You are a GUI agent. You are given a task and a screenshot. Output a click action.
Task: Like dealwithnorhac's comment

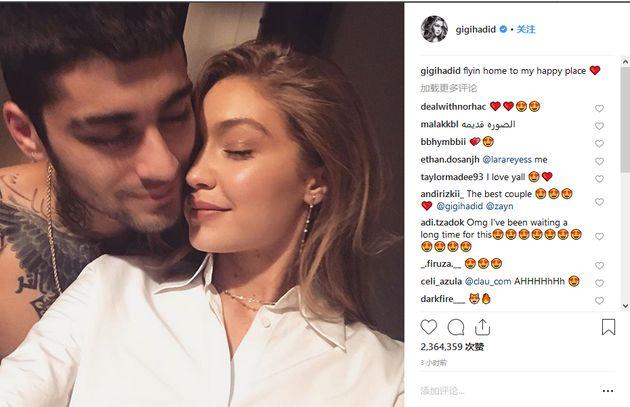tap(599, 108)
